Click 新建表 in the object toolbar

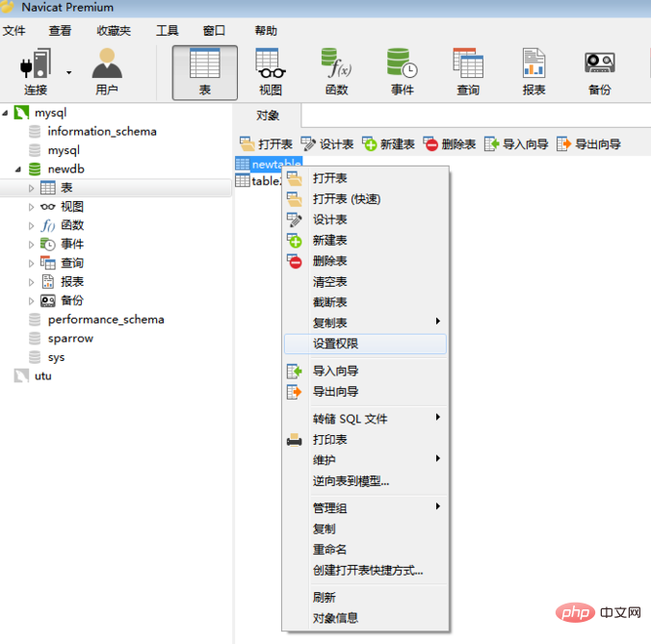tap(388, 144)
